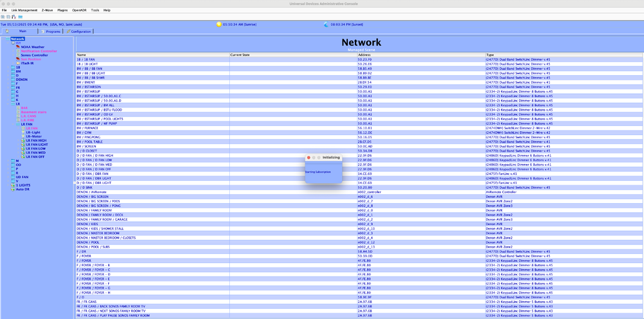Click the LR FAN OFF scene icon
The image size is (644, 319).
point(23,157)
